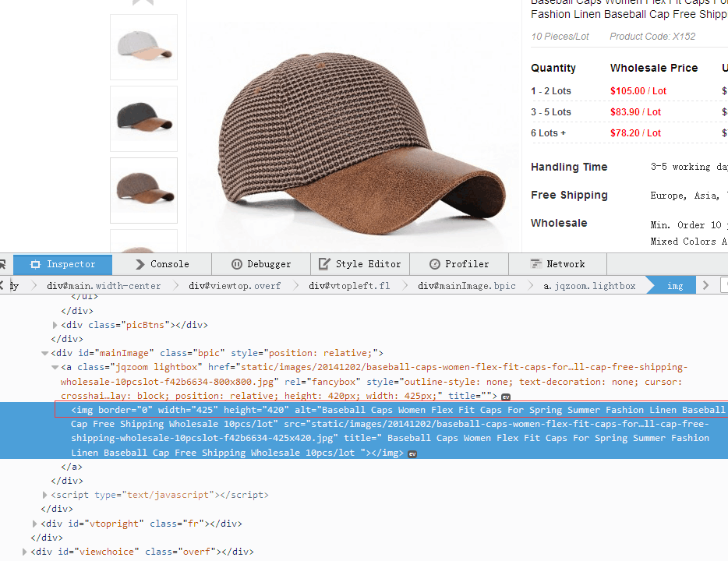Collapse the mainImage div node
The height and width of the screenshot is (561, 728).
[x=44, y=353]
